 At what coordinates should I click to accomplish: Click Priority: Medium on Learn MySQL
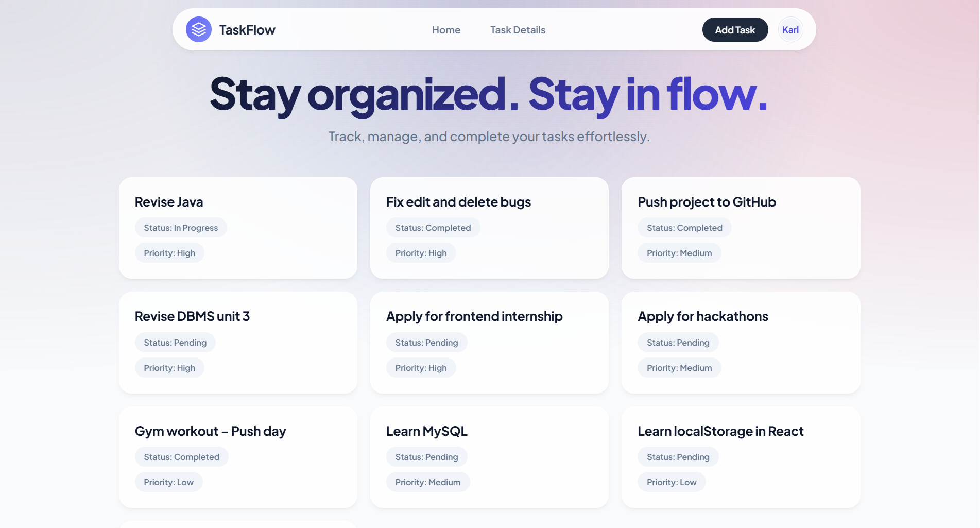tap(428, 482)
